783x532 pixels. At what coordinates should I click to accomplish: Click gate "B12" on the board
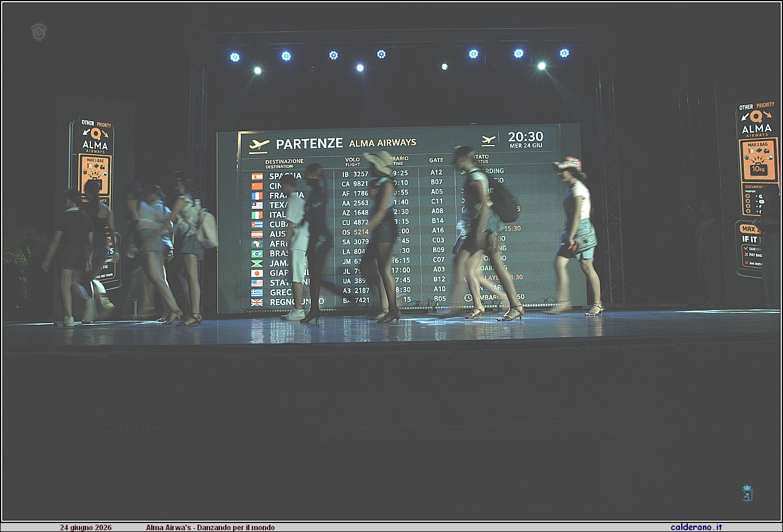(x=440, y=279)
